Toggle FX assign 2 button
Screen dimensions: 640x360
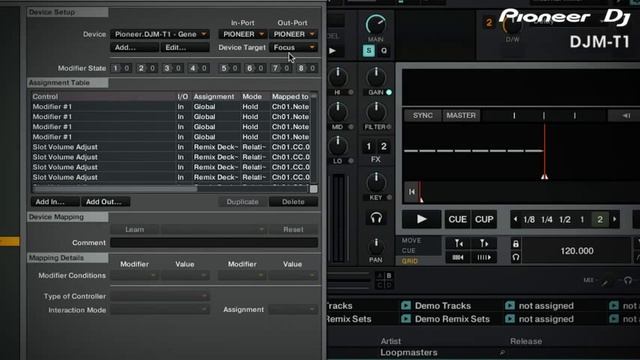tap(383, 146)
